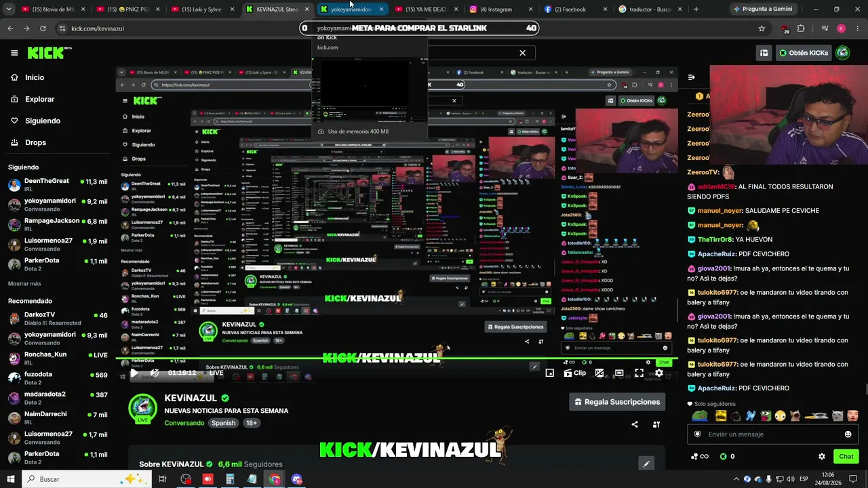Toggle captions-off icon in the player
Image resolution: width=868 pixels, height=488 pixels.
point(599,373)
